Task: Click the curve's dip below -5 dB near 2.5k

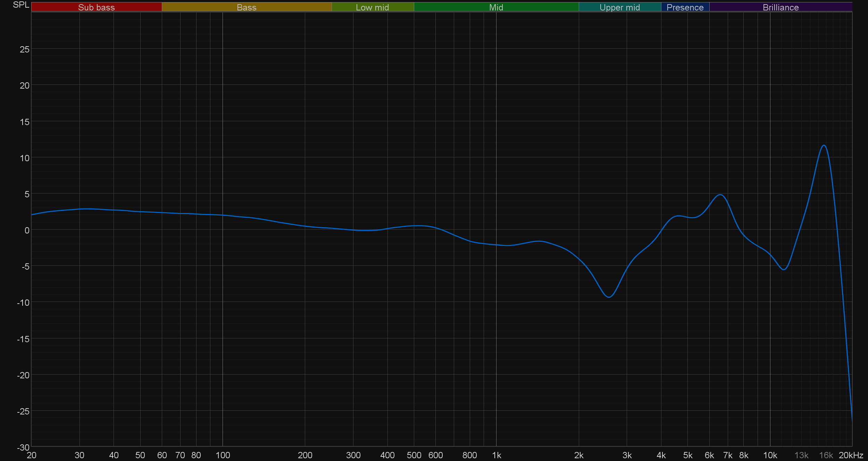Action: [x=609, y=297]
